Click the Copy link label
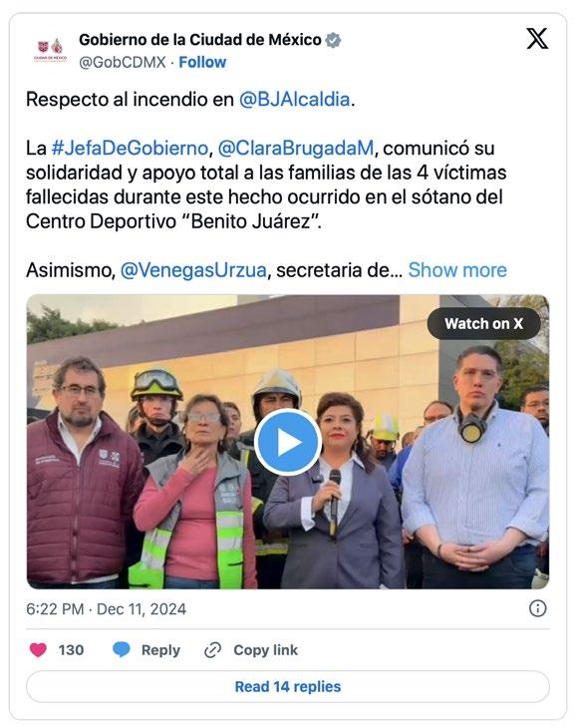This screenshot has height=728, width=576. [x=266, y=650]
